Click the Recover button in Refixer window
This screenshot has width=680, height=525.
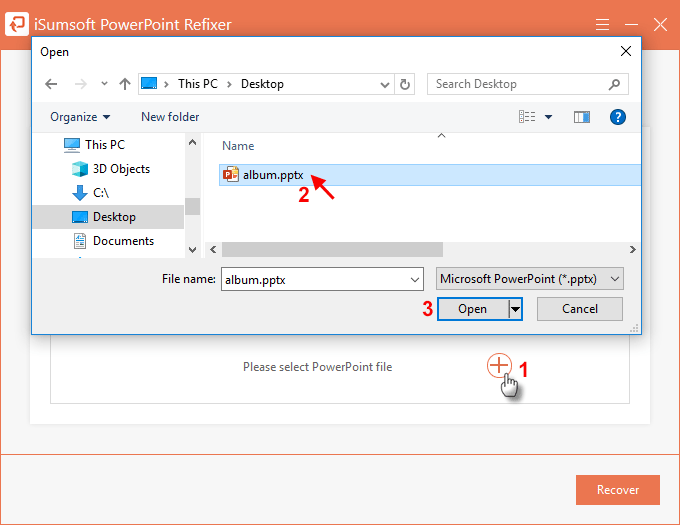click(x=618, y=490)
